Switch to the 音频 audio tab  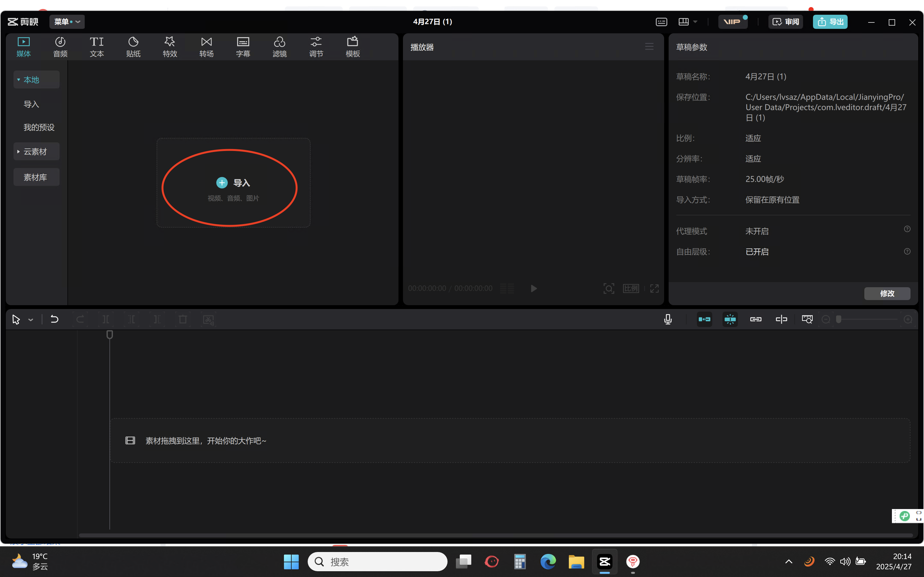tap(60, 46)
